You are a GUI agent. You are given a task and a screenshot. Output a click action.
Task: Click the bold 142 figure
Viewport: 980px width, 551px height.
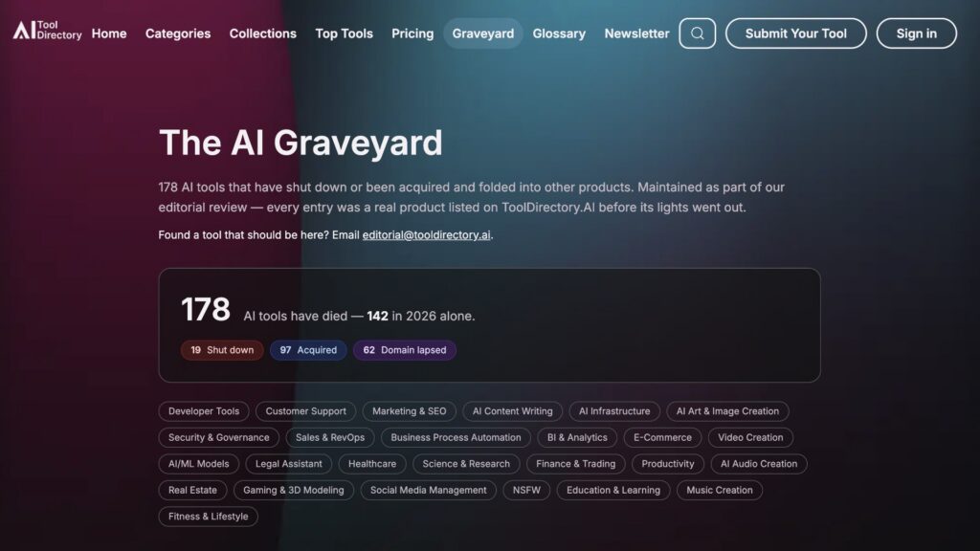coord(377,316)
